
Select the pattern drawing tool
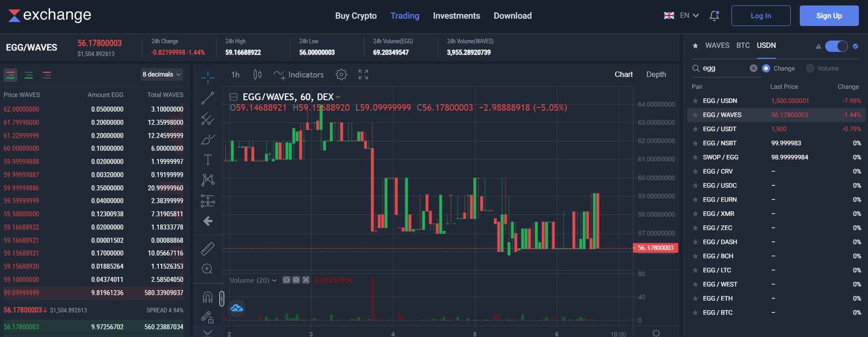(208, 180)
